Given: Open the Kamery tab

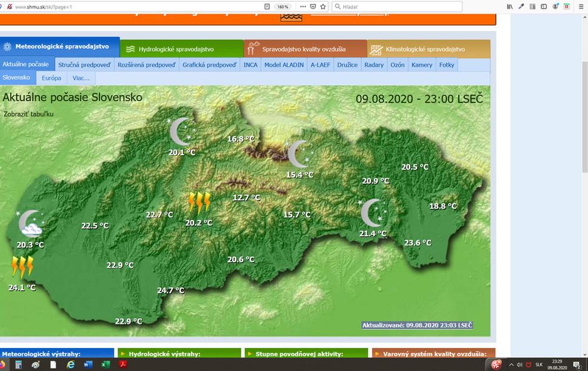Looking at the screenshot, I should 422,65.
